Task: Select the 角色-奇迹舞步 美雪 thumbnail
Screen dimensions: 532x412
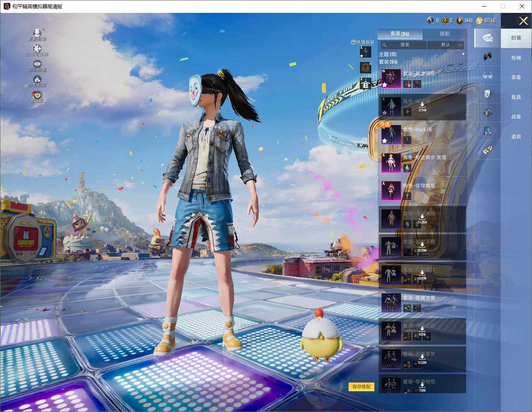Action: (x=391, y=163)
